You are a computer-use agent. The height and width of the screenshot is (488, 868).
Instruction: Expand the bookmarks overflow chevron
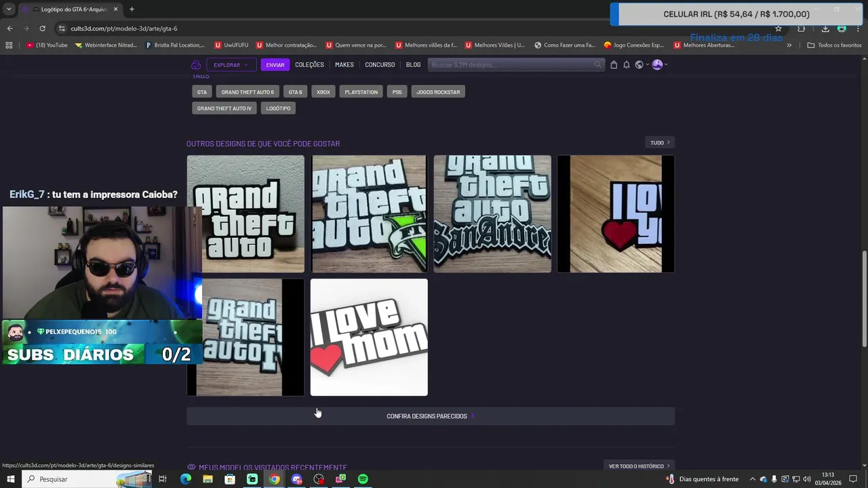coord(789,45)
